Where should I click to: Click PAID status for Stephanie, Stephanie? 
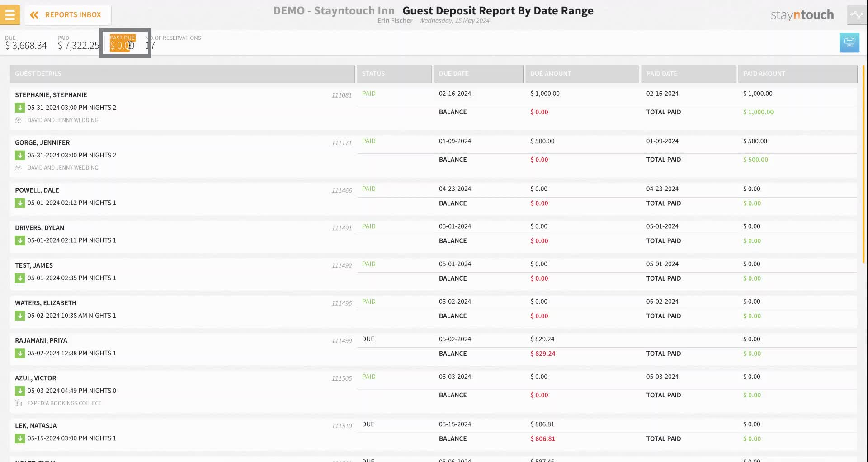coord(369,94)
